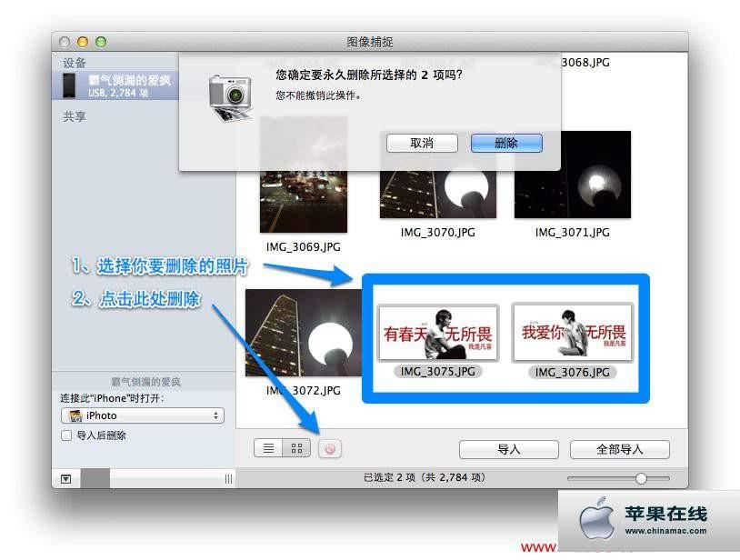
Task: Switch to icon grid view
Action: [x=296, y=448]
